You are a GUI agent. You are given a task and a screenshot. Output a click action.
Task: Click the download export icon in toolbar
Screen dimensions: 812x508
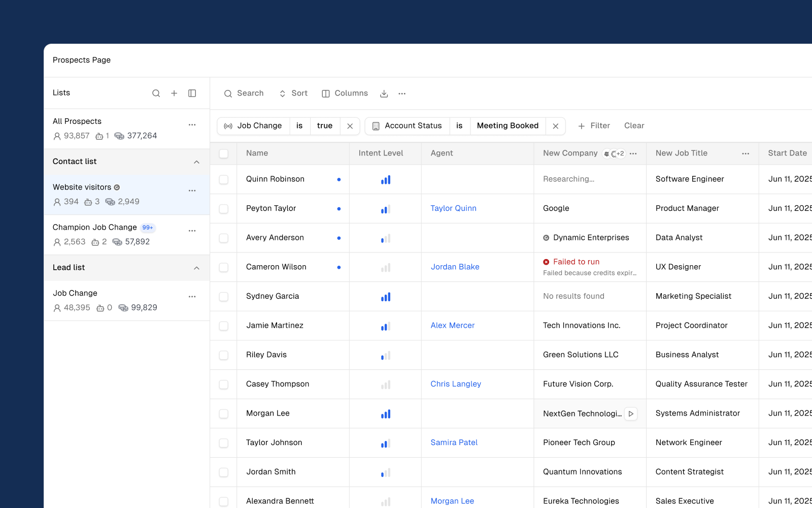pyautogui.click(x=384, y=93)
